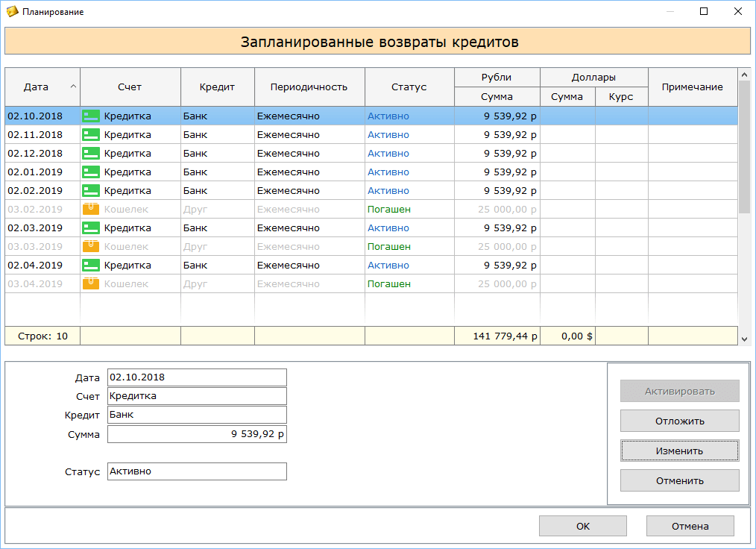Click Погашен status in the 03.03.2019 row
The image size is (756, 549).
389,246
